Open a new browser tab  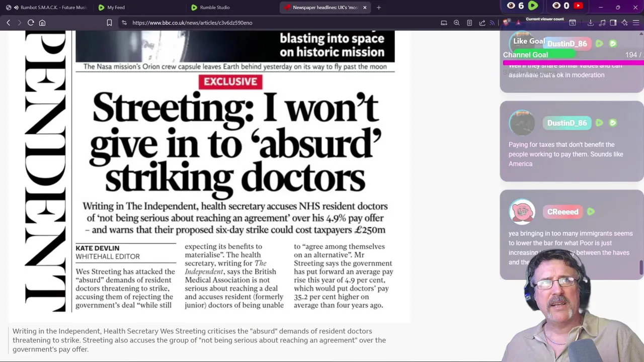pyautogui.click(x=379, y=8)
